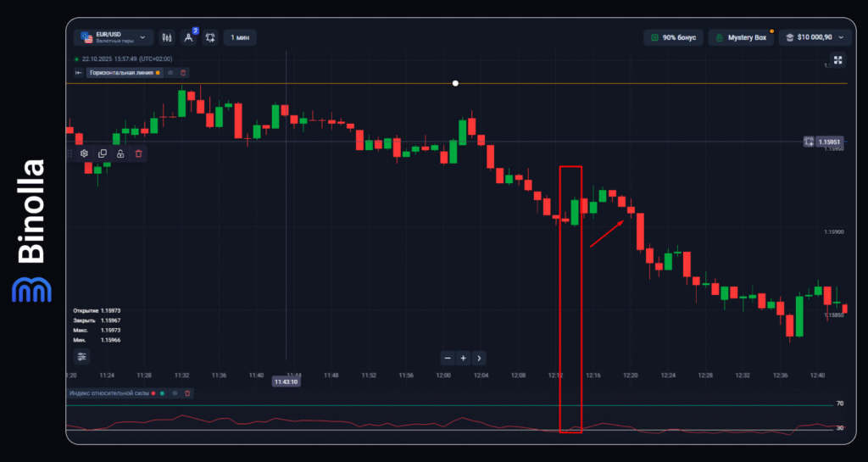The image size is (868, 462).
Task: Delete the Горизонтальная линия drawing
Action: 183,73
